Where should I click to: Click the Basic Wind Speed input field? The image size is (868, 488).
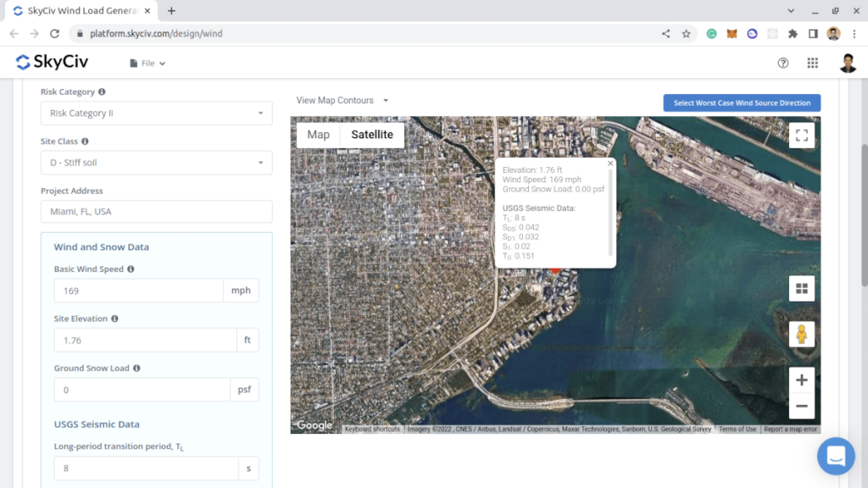click(138, 291)
